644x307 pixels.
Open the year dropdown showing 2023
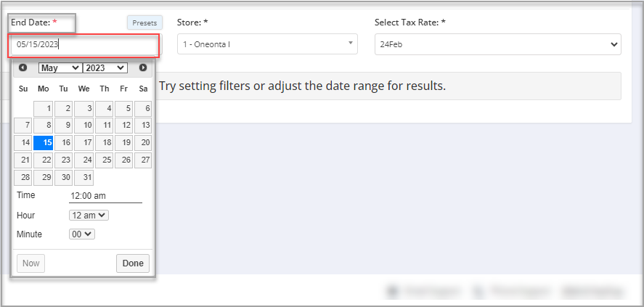click(105, 67)
